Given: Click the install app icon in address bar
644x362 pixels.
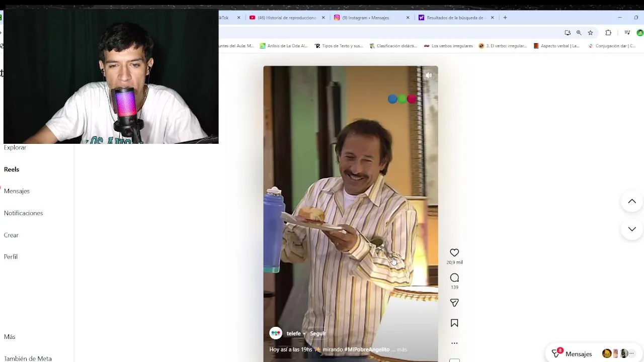Looking at the screenshot, I should click(568, 33).
